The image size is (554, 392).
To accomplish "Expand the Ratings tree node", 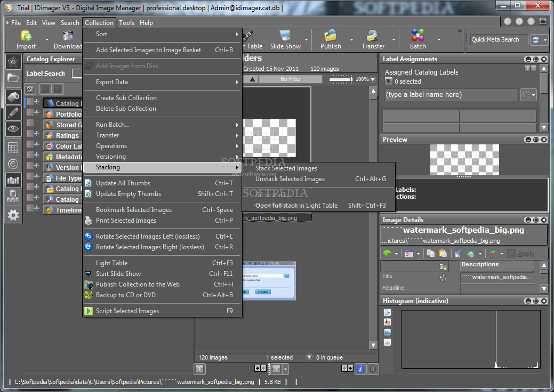I will (x=37, y=134).
